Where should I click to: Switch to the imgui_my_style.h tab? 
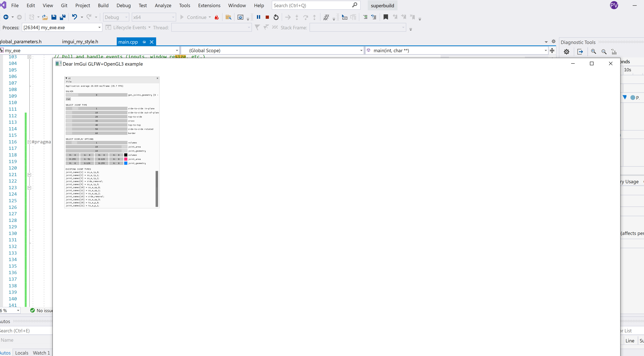[x=80, y=42]
